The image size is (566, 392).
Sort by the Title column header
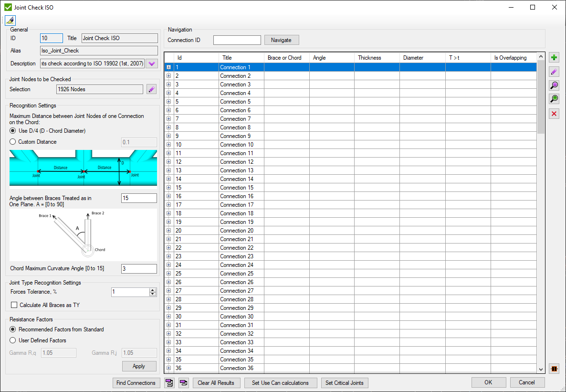tap(241, 58)
